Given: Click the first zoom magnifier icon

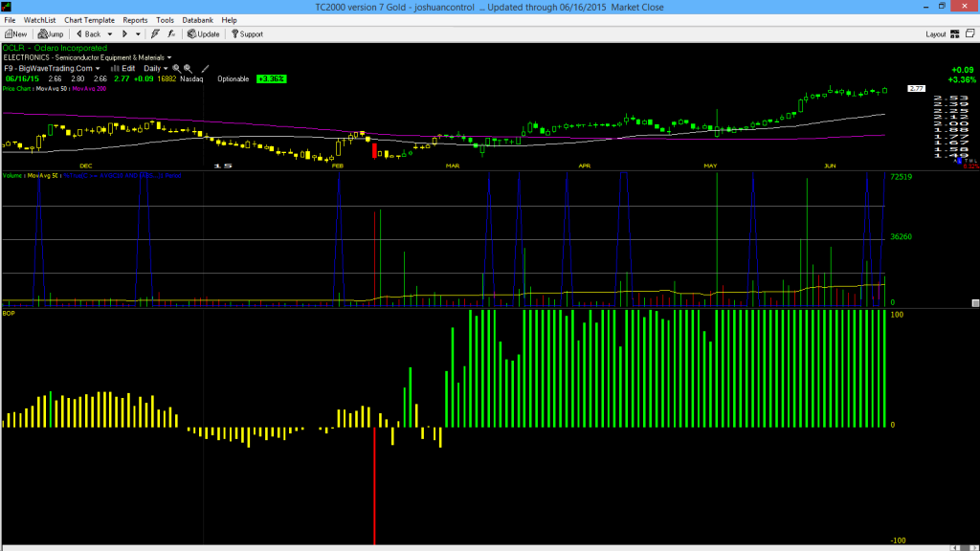Looking at the screenshot, I should coord(177,69).
